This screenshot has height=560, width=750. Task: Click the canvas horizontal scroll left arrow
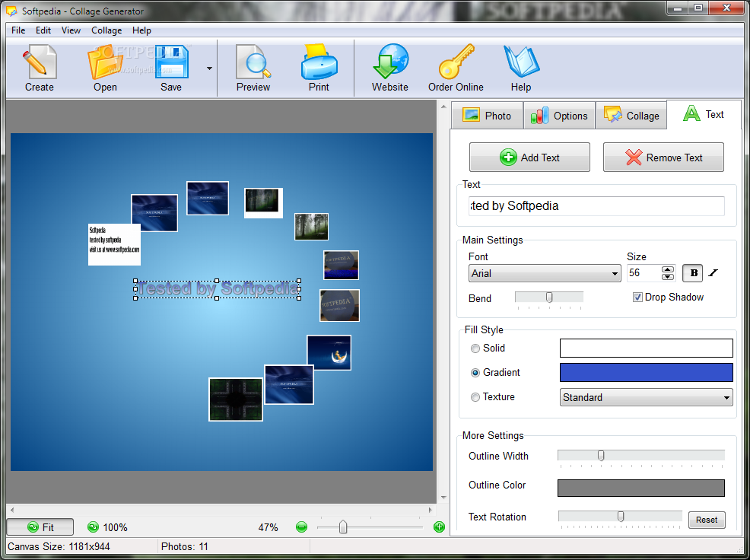pos(12,510)
